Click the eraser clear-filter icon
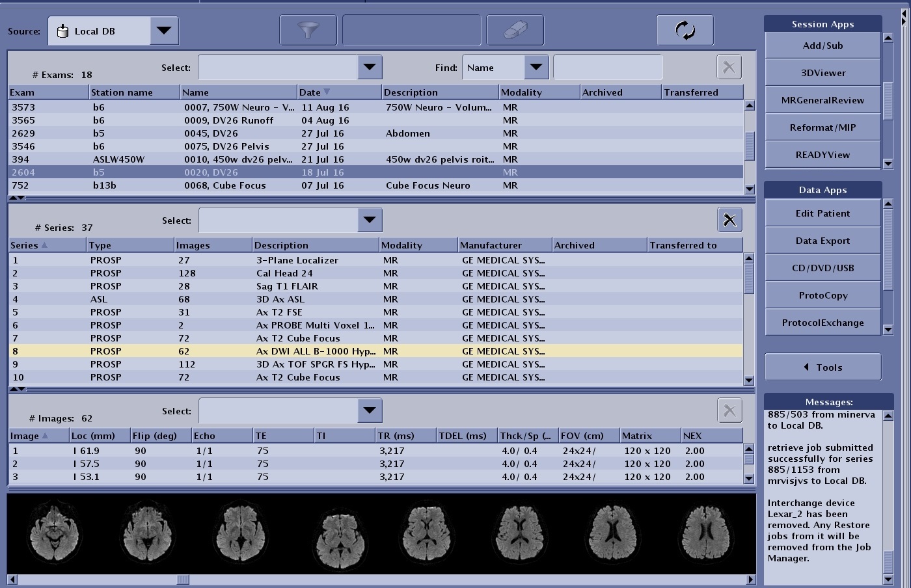This screenshot has height=588, width=911. pyautogui.click(x=515, y=31)
